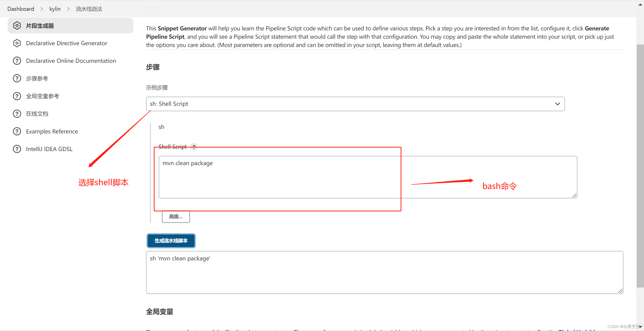Click the shell script textarea resize handle
Image resolution: width=644 pixels, height=331 pixels.
[x=574, y=196]
